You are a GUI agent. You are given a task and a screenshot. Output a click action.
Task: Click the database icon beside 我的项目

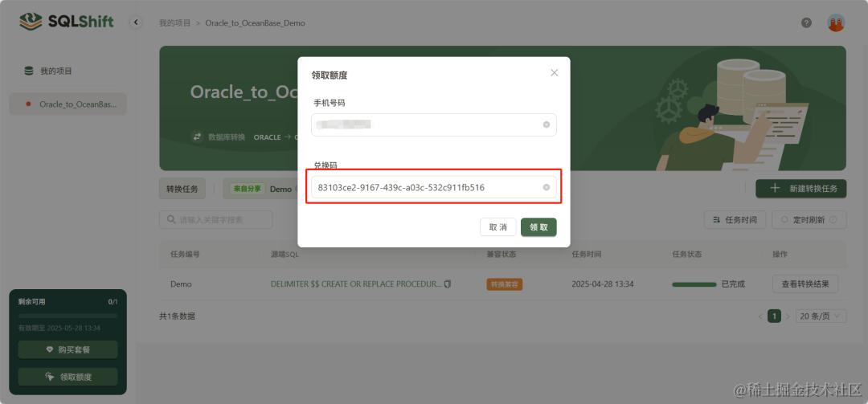29,71
